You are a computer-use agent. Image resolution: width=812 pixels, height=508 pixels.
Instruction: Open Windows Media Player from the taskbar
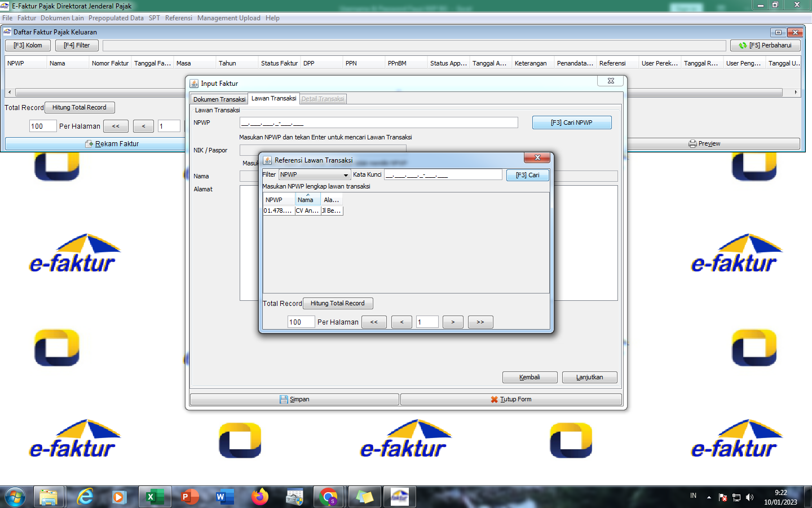tap(118, 497)
